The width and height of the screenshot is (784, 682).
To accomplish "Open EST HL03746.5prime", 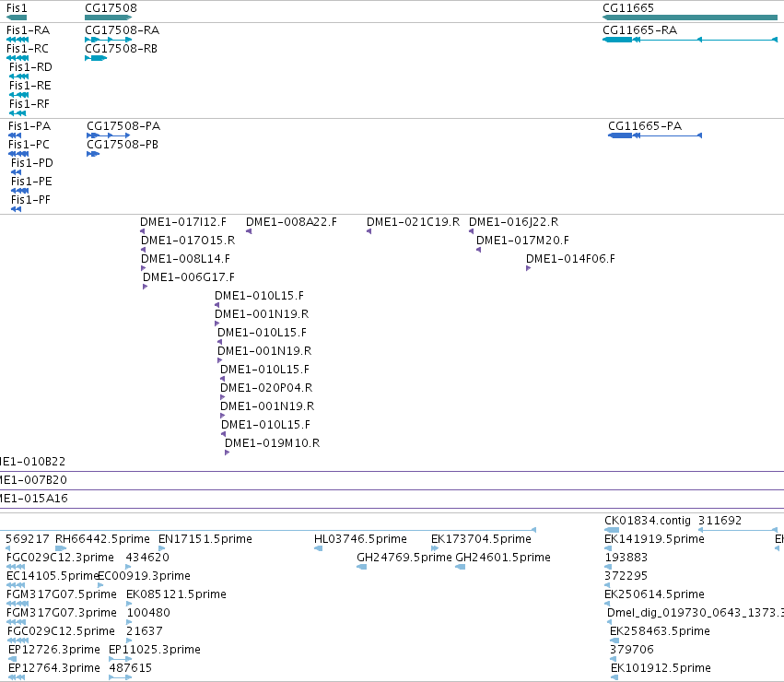I will point(360,539).
